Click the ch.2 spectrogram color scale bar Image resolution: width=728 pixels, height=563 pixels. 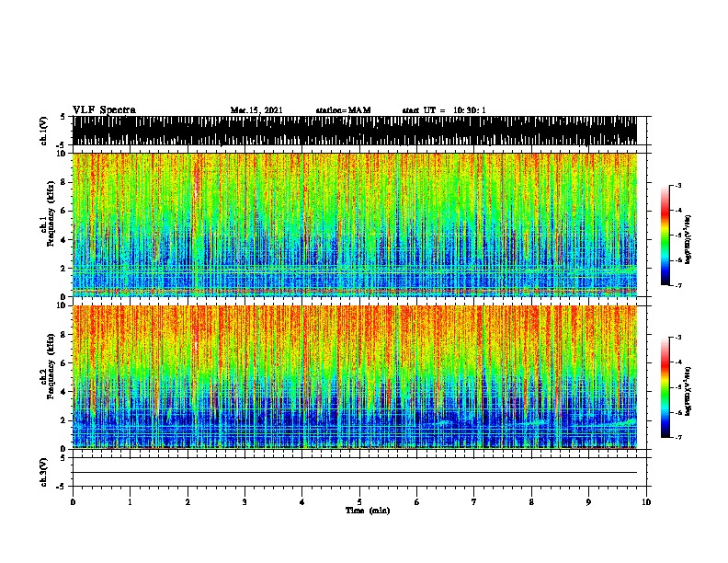[x=665, y=387]
